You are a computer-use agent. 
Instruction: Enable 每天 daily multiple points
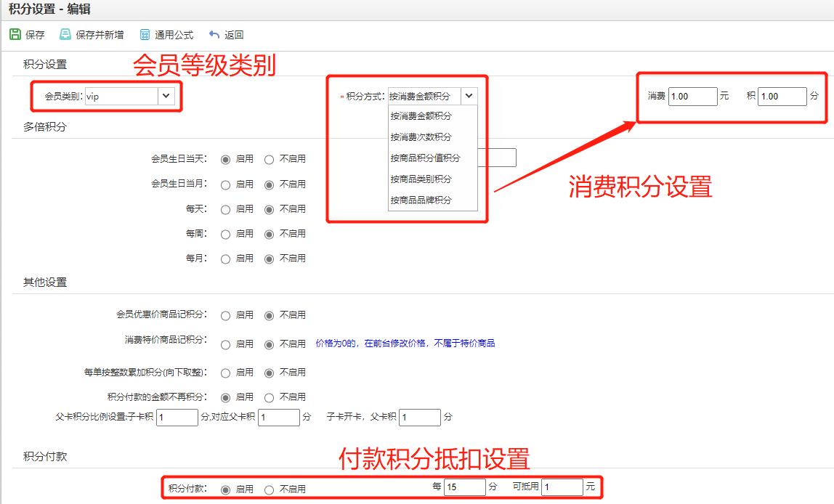click(226, 208)
